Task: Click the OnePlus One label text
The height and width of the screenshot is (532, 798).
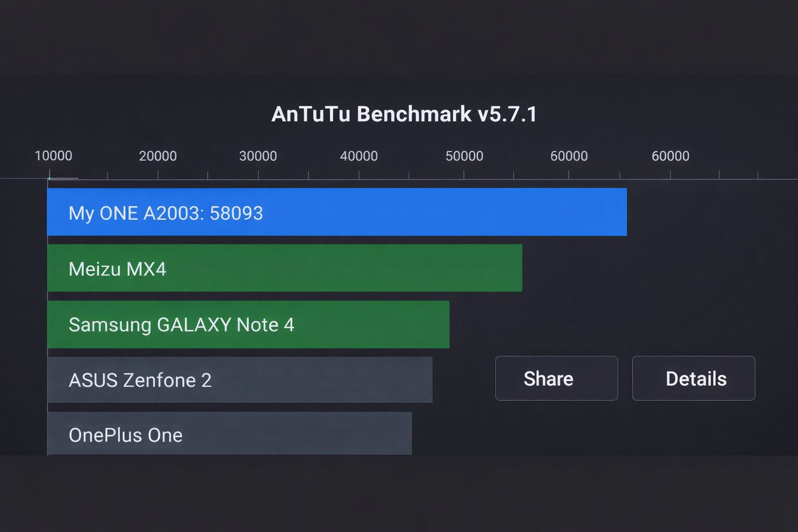Action: tap(125, 435)
